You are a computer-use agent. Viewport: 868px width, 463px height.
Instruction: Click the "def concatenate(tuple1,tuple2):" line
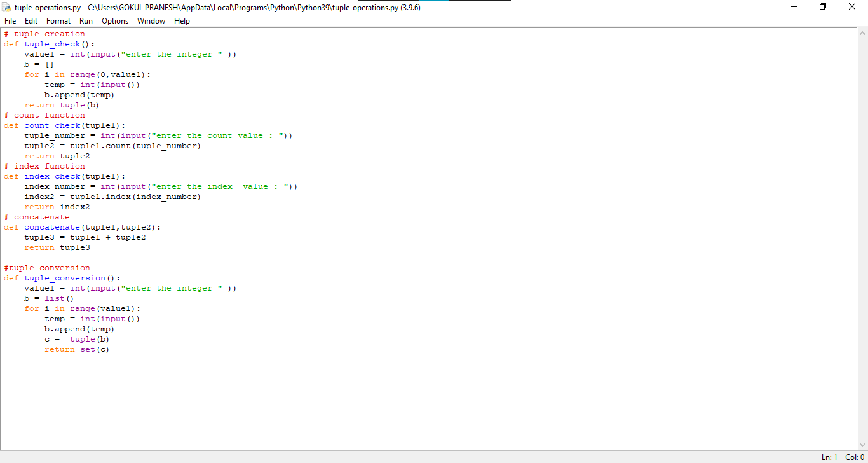pos(83,227)
